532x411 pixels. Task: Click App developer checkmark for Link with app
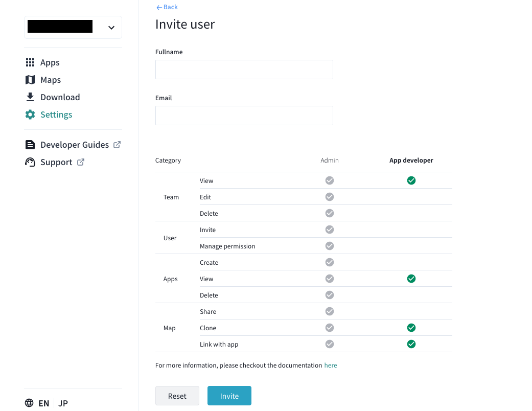(411, 344)
